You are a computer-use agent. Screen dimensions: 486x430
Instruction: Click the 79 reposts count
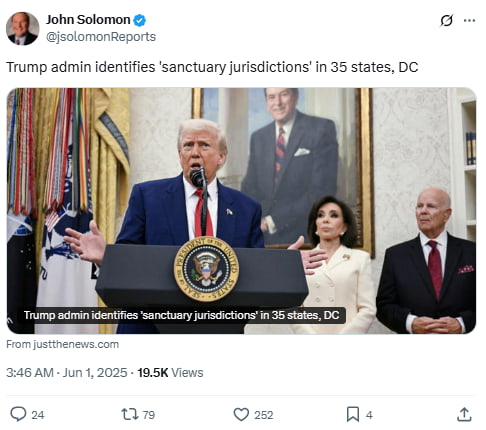[x=149, y=415]
